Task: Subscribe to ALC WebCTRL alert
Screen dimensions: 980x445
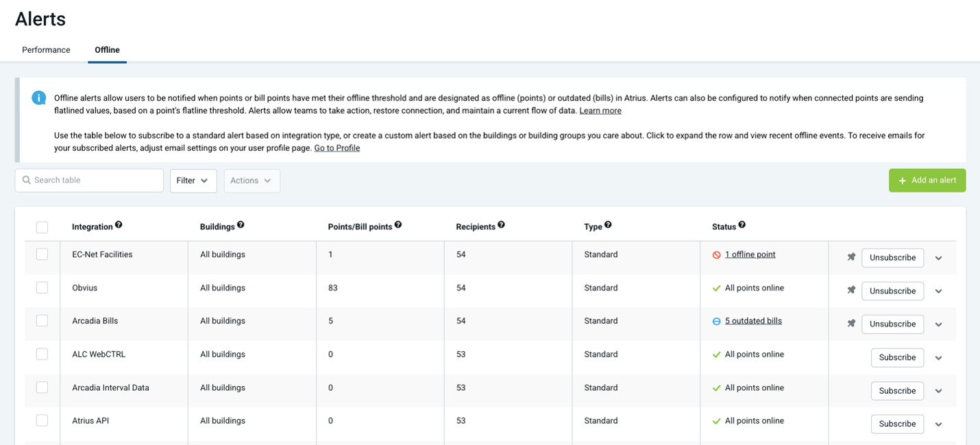Action: tap(897, 357)
